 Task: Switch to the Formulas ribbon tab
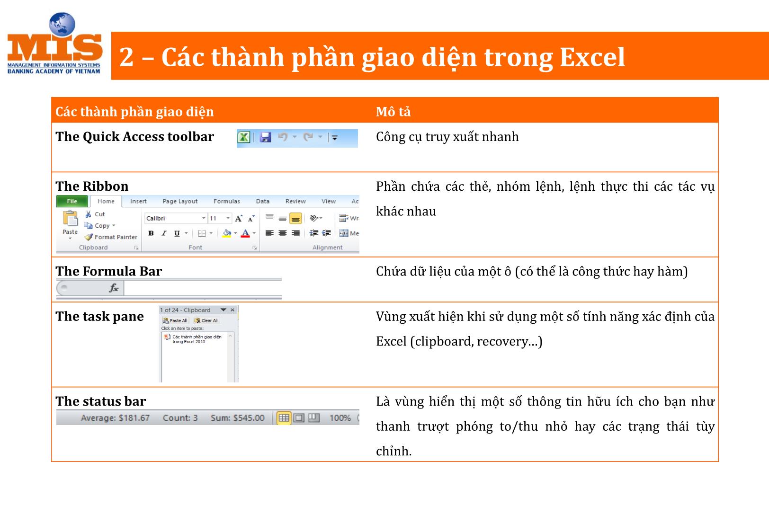click(227, 201)
